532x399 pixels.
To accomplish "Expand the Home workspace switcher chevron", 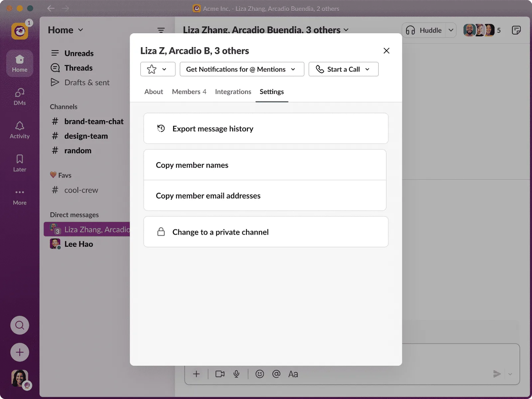I will pyautogui.click(x=80, y=30).
